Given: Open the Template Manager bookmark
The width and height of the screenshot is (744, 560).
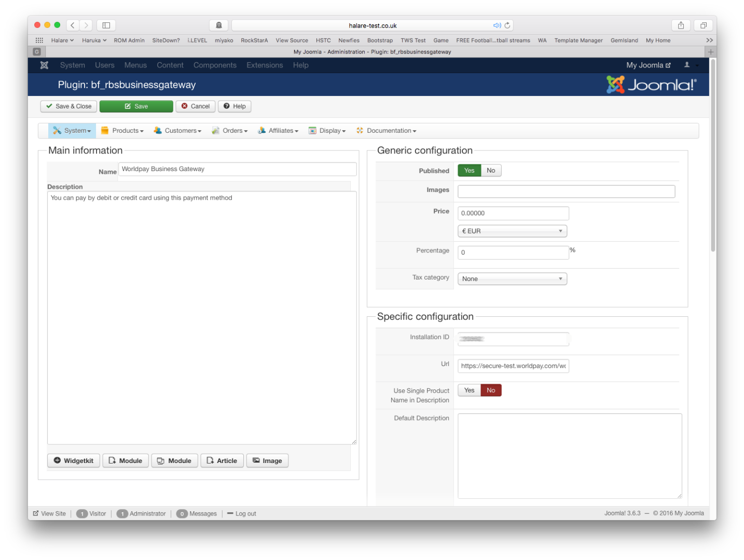Looking at the screenshot, I should pos(578,40).
